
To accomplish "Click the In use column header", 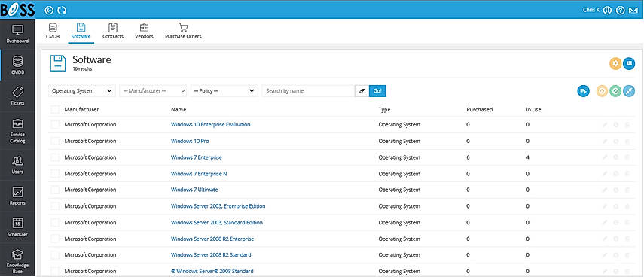I will (533, 110).
